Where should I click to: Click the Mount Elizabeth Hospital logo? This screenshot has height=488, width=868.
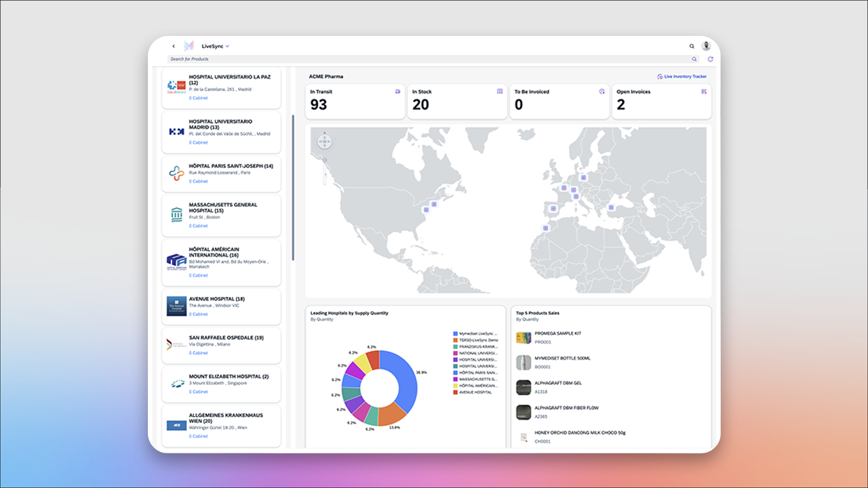[x=176, y=384]
